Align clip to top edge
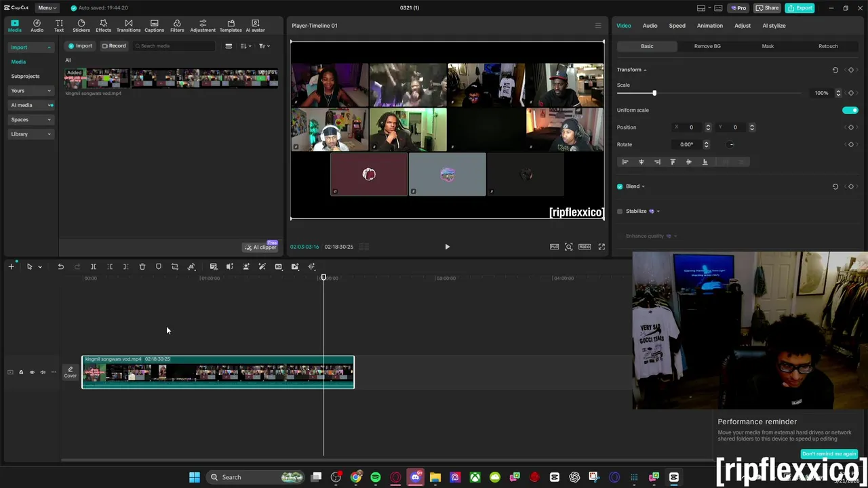The height and width of the screenshot is (488, 868). (x=673, y=162)
